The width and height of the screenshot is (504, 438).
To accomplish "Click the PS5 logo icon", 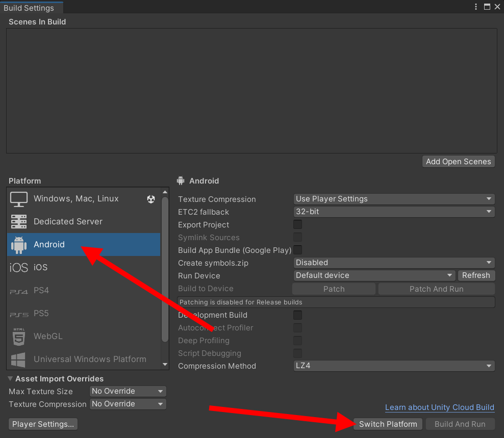I will 19,315.
